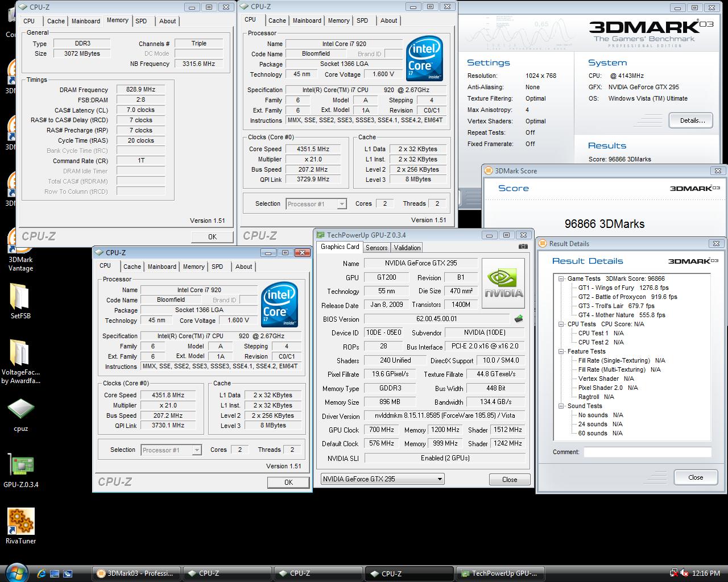728x582 pixels.
Task: Click Close in Result Details window
Action: [x=696, y=477]
